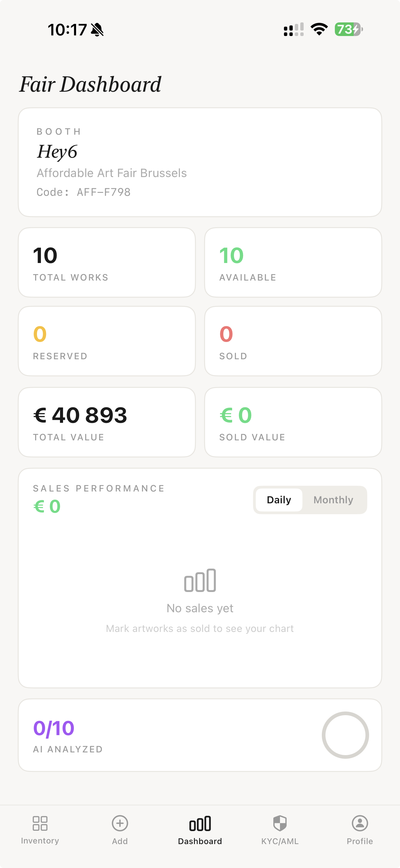Click the empty chart placeholder icon

200,580
